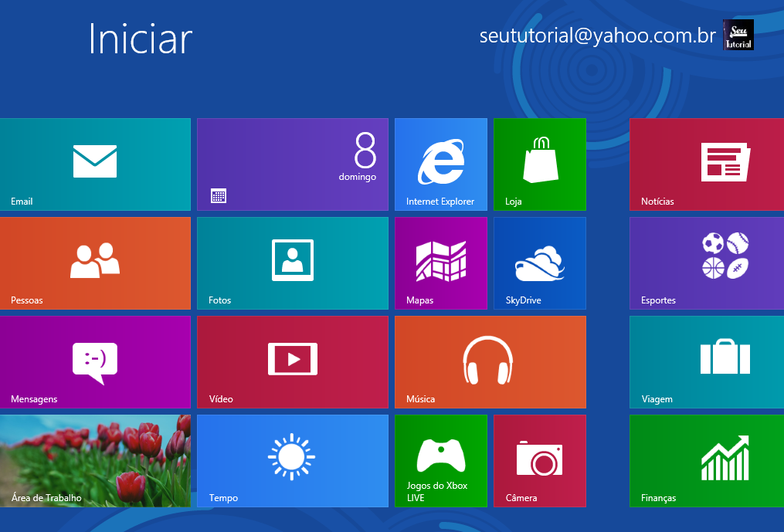This screenshot has width=784, height=532.
Task: Open the Esportes tile
Action: (705, 263)
